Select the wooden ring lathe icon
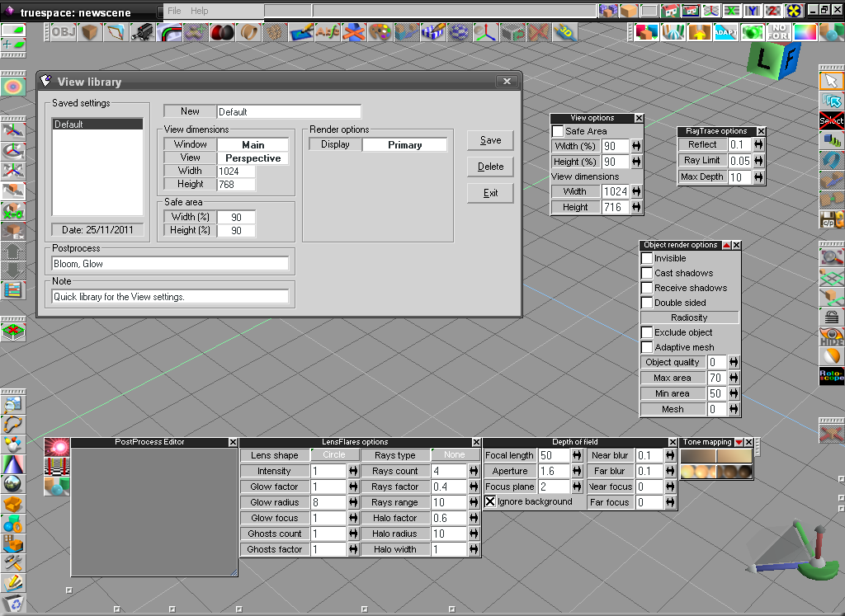Image resolution: width=845 pixels, height=616 pixels. point(248,32)
